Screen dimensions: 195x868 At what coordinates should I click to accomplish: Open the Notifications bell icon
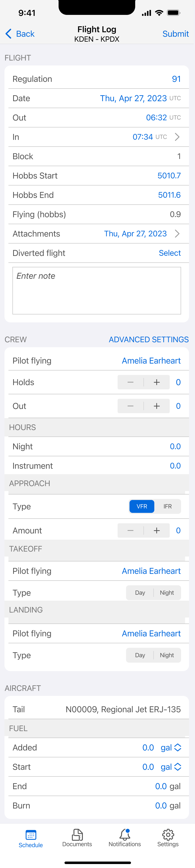[125, 835]
